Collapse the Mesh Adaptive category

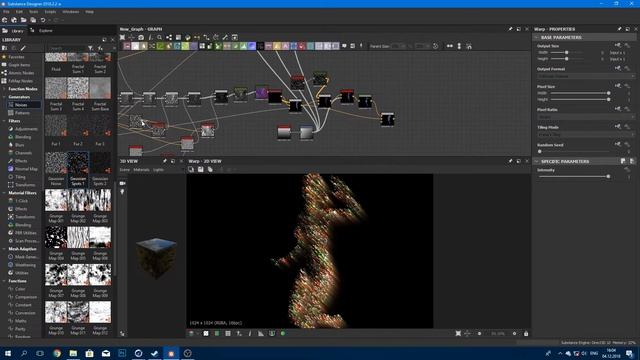point(4,249)
